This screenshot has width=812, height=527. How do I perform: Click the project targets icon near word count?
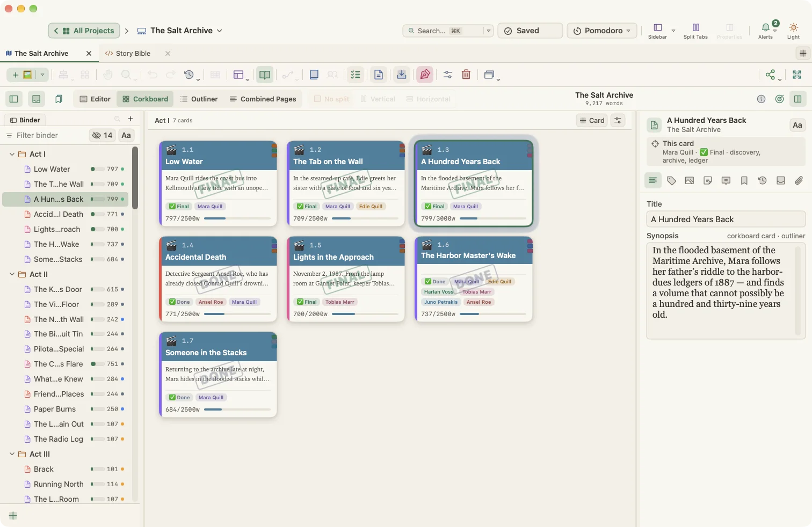pyautogui.click(x=780, y=99)
